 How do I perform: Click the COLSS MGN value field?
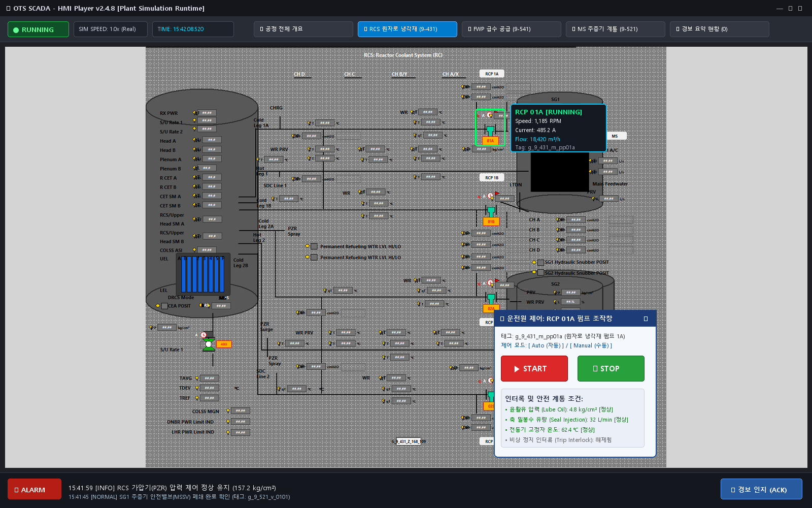241,410
